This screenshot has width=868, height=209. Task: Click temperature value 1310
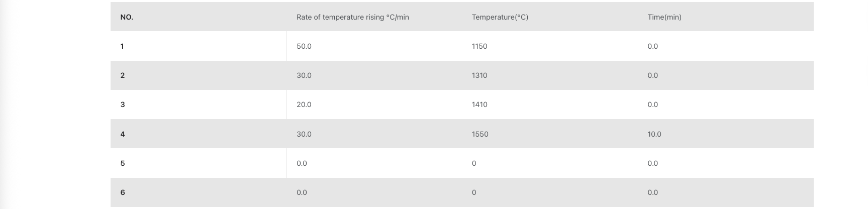pos(479,75)
